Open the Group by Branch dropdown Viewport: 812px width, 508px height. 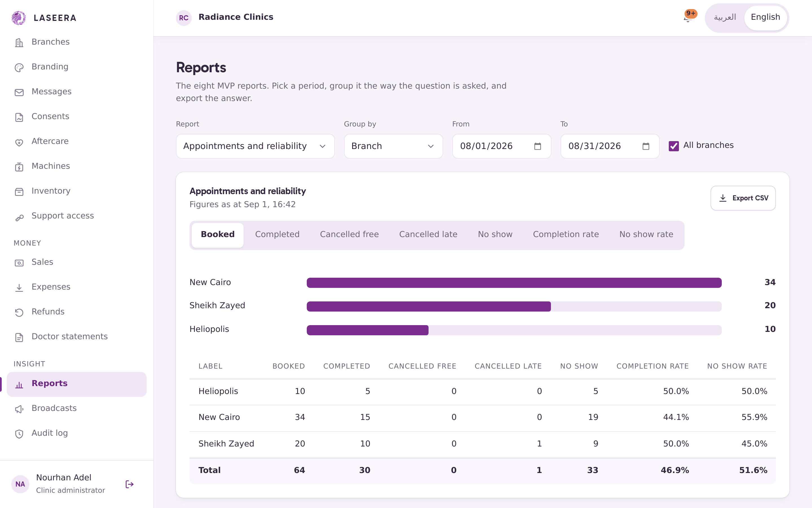coord(393,146)
